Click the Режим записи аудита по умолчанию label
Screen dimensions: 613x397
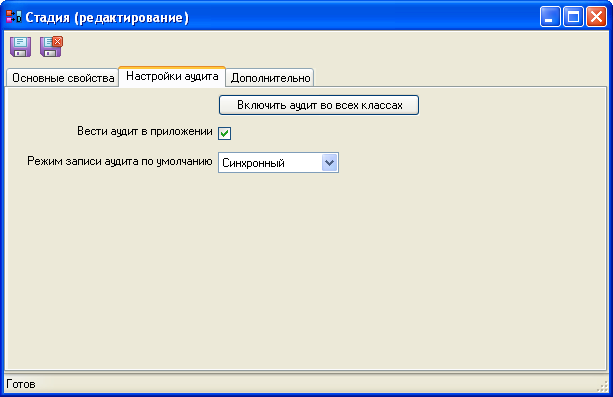[120, 161]
